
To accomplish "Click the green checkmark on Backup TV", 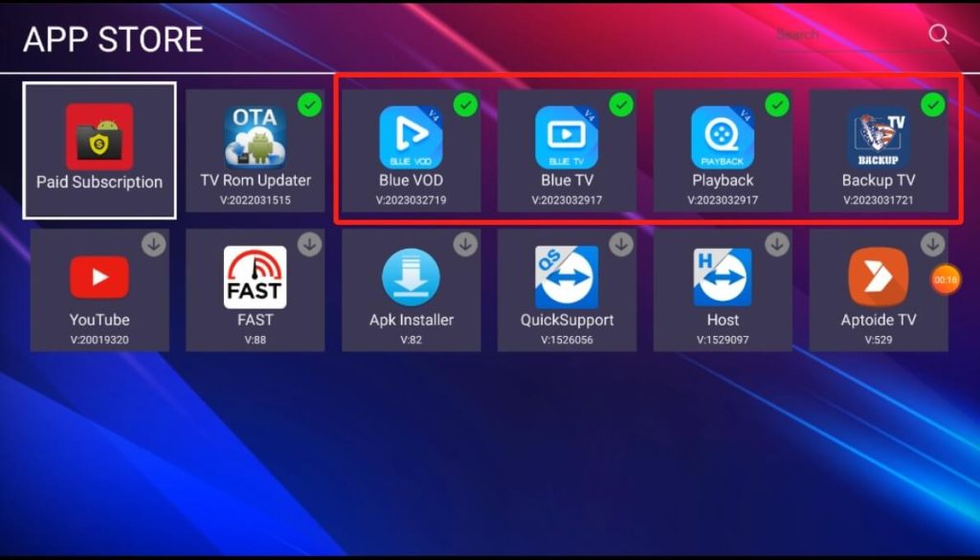I will click(x=932, y=104).
